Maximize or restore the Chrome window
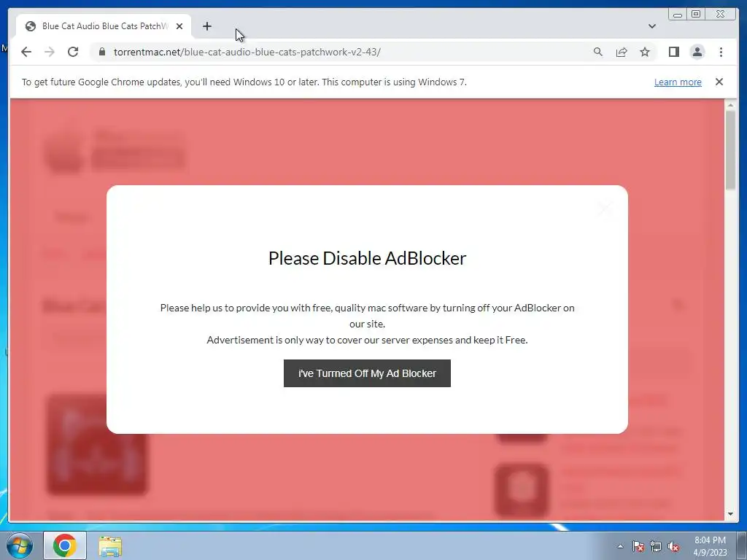 [x=696, y=14]
